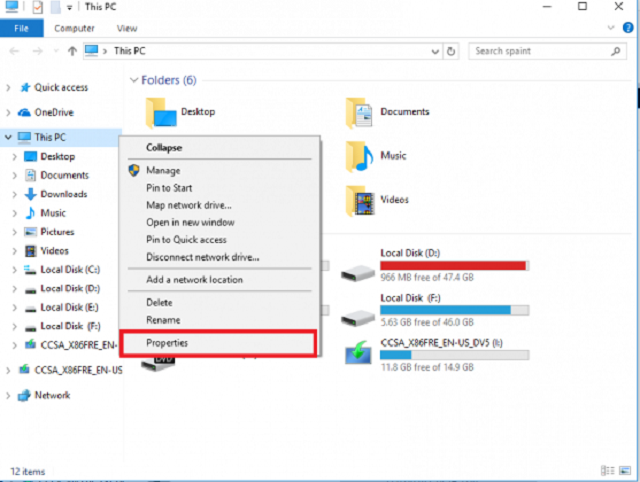Expand Quick access in the navigation pane
This screenshot has height=482, width=640.
tap(8, 87)
